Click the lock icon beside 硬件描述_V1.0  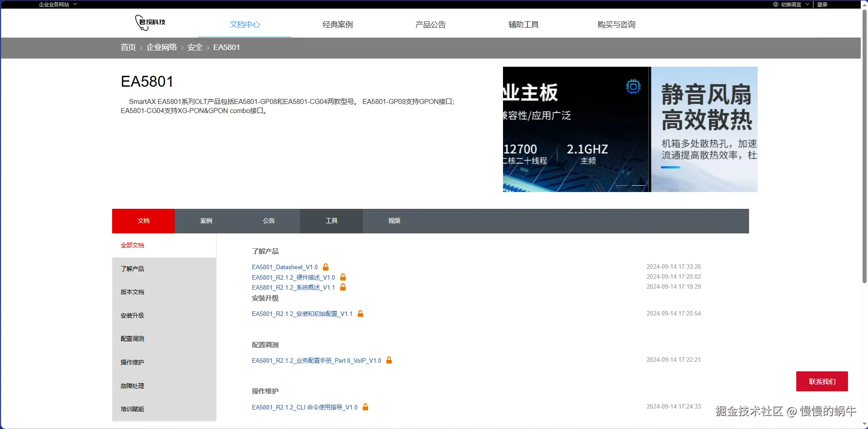(343, 277)
